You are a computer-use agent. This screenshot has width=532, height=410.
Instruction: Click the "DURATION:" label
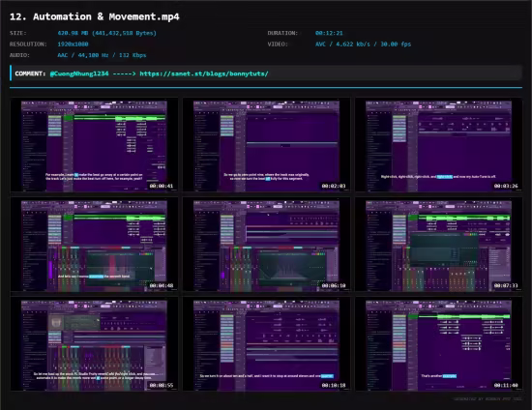pyautogui.click(x=282, y=33)
